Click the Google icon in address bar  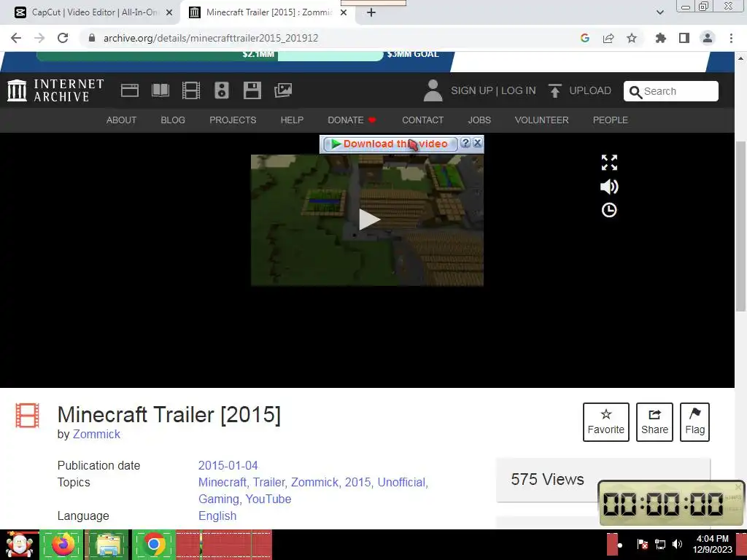pos(585,38)
